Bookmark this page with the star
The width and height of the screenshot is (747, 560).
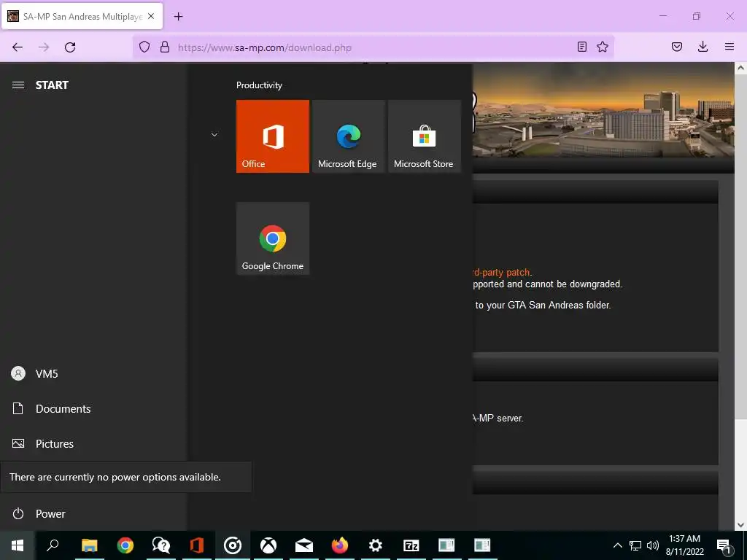(x=603, y=47)
